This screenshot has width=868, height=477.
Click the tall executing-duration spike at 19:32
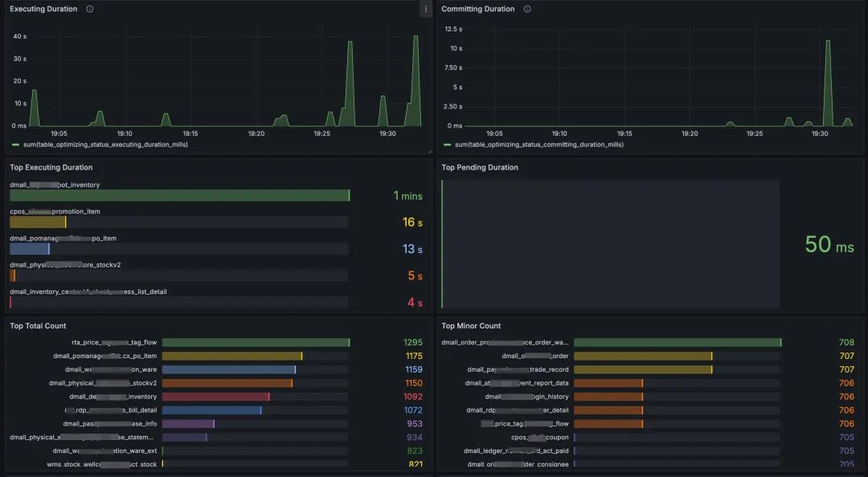pos(416,81)
